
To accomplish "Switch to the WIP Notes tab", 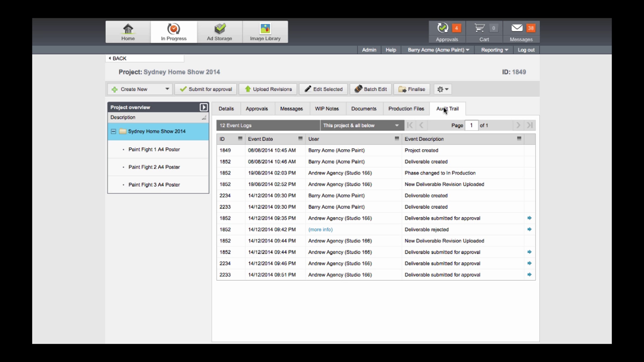I will coord(327,109).
